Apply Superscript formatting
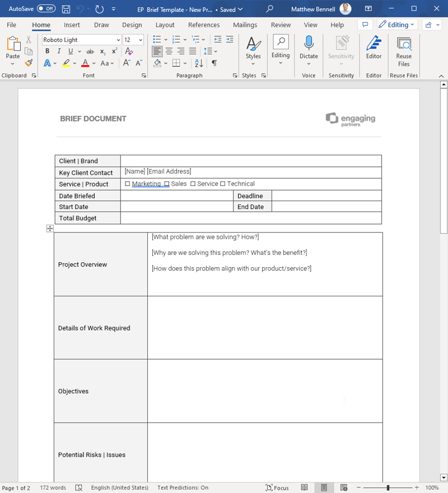 [115, 51]
